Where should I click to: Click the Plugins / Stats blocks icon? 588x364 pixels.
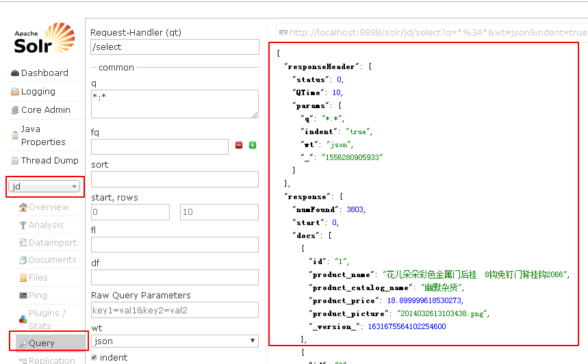click(x=23, y=320)
